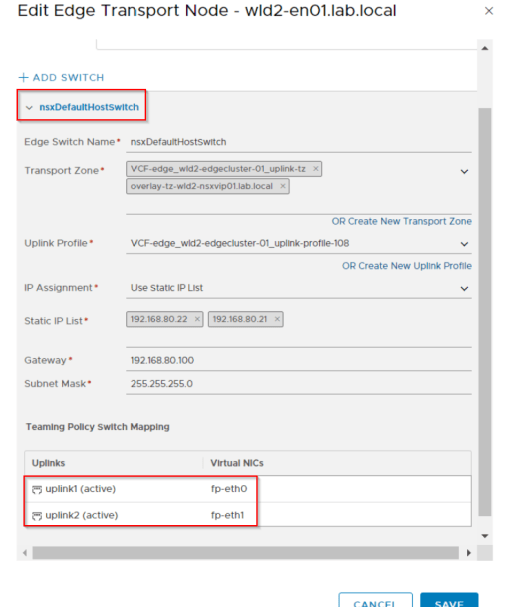The width and height of the screenshot is (505, 607).
Task: Remove 192.168.80.22 from Static IP List
Action: click(x=197, y=319)
